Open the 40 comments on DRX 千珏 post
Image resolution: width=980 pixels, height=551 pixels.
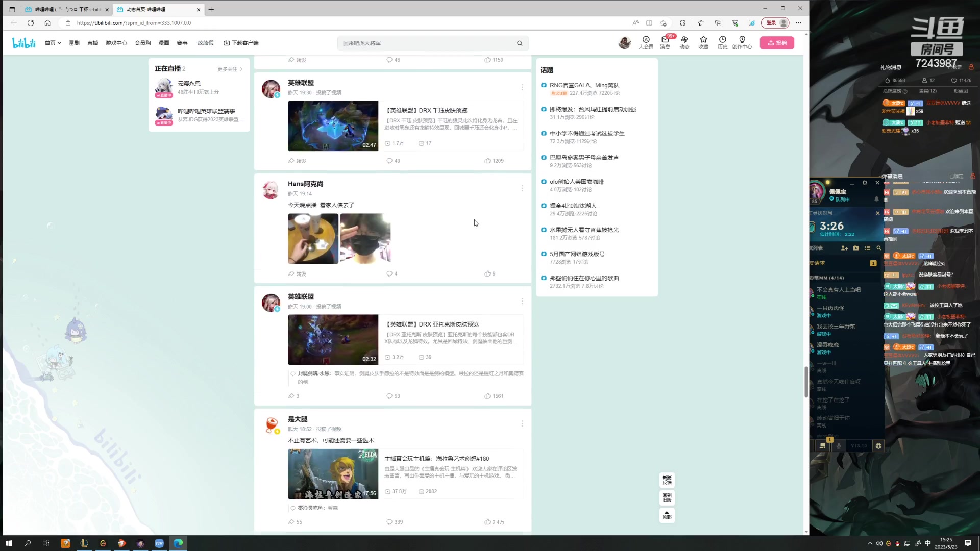(x=393, y=161)
